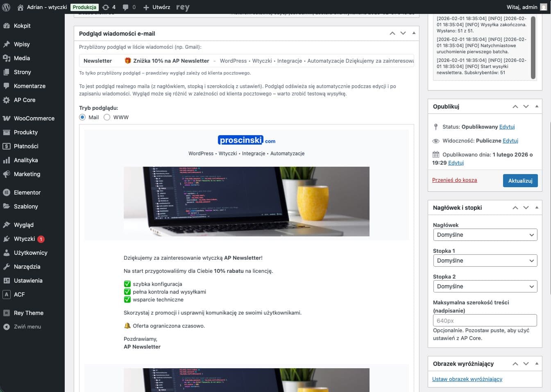This screenshot has height=392, width=551.
Task: Click the Aktualizuj button
Action: 520,180
